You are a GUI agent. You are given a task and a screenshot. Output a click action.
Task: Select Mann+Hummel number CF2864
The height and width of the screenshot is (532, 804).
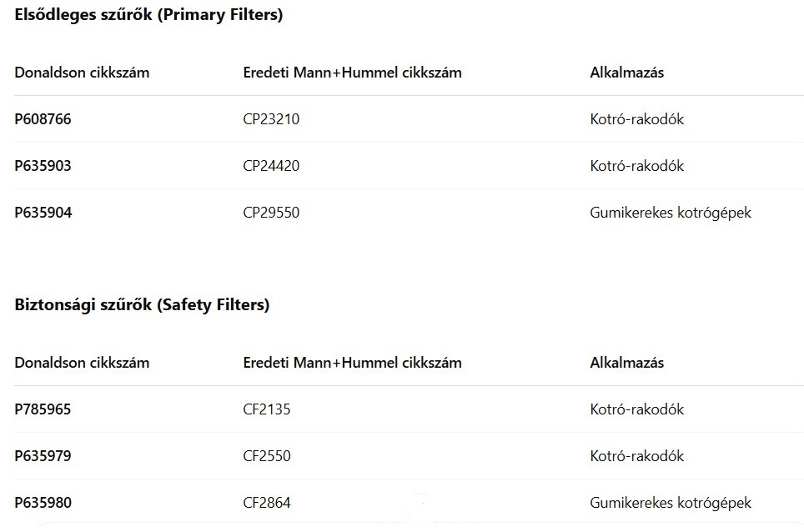pos(267,503)
